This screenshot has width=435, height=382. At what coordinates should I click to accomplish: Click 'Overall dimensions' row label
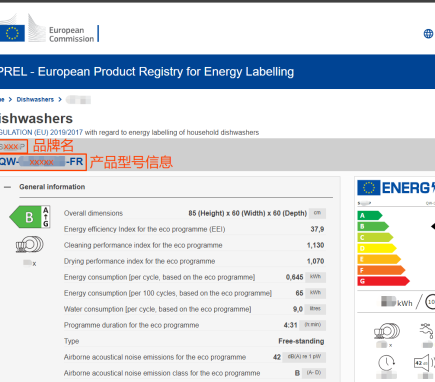coord(93,213)
